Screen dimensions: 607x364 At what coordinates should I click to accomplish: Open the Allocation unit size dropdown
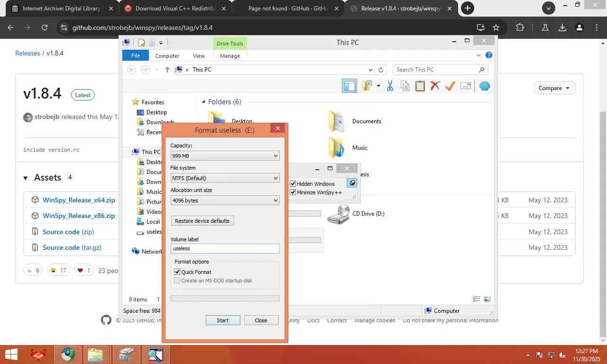(x=225, y=200)
